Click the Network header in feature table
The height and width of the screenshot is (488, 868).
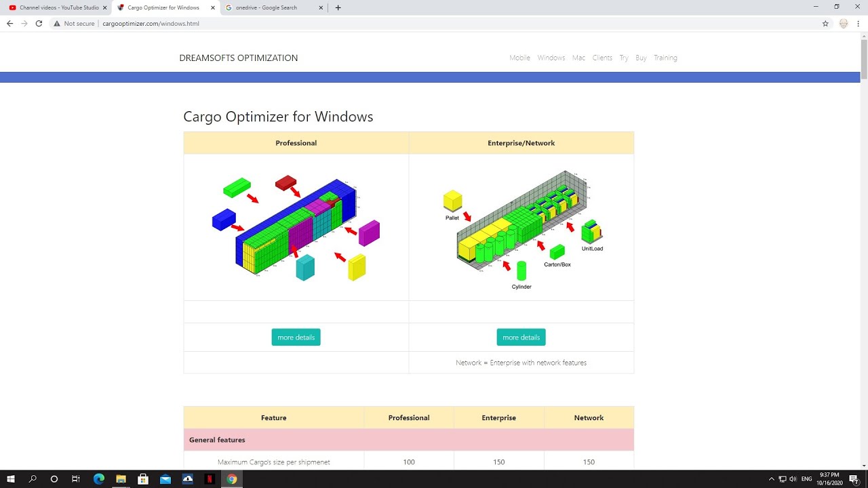pos(589,418)
